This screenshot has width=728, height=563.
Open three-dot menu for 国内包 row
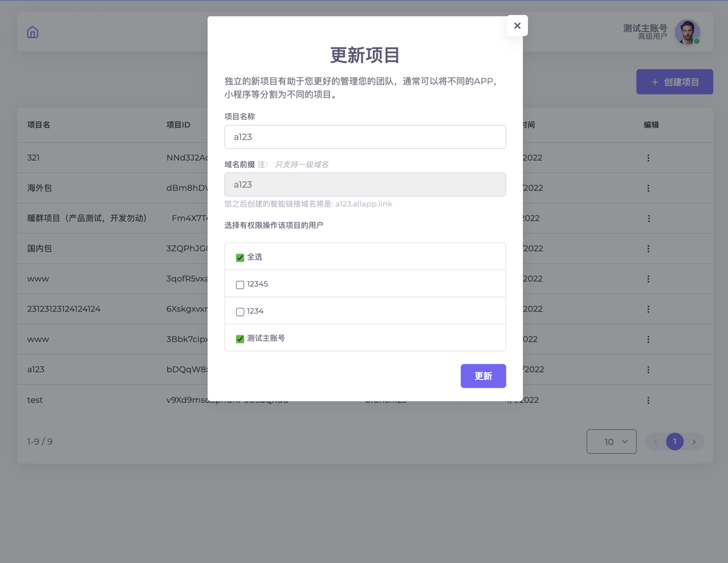coord(648,249)
